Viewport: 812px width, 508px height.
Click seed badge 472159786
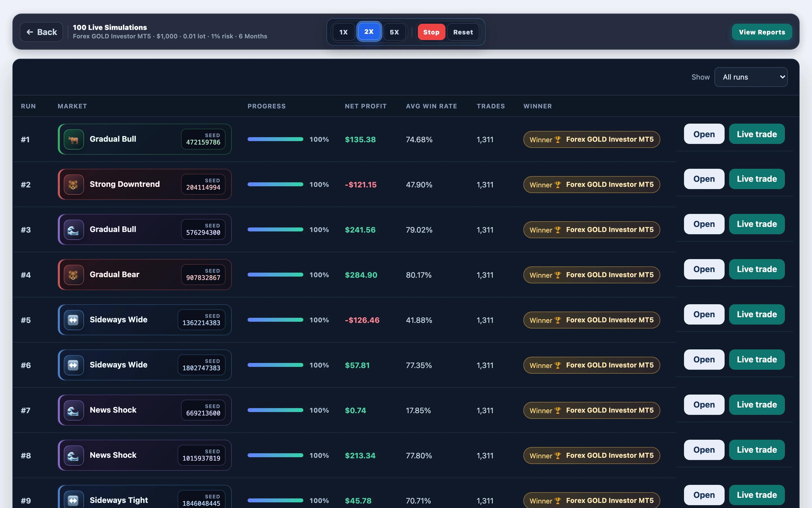pyautogui.click(x=203, y=139)
